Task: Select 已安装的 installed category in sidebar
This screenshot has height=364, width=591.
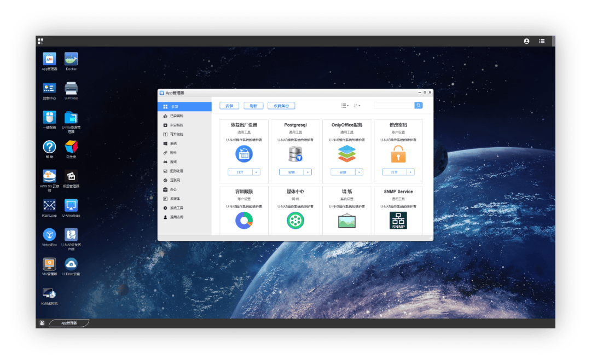Action: [185, 116]
